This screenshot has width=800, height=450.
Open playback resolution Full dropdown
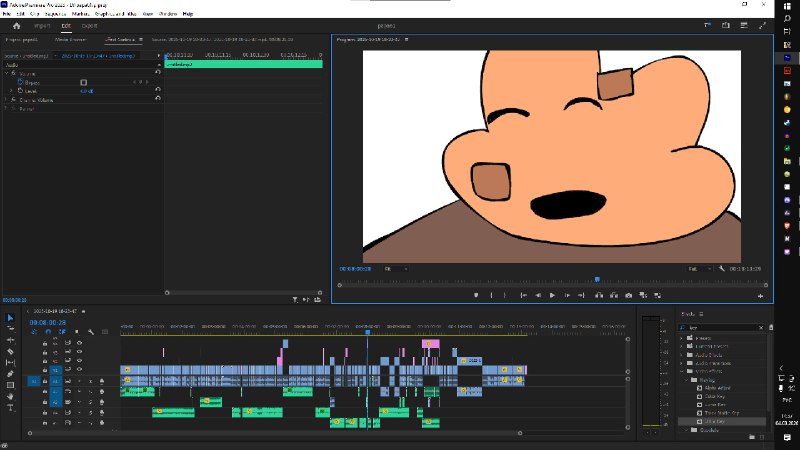click(x=699, y=269)
